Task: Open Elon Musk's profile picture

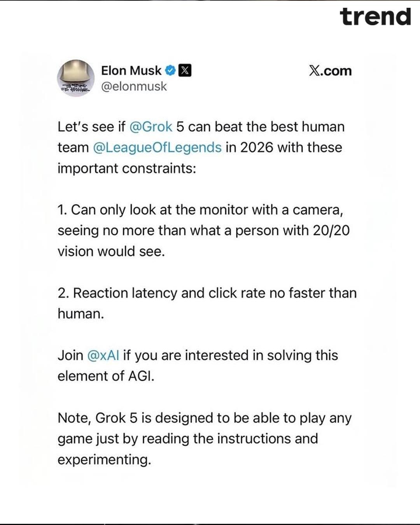Action: tap(76, 78)
